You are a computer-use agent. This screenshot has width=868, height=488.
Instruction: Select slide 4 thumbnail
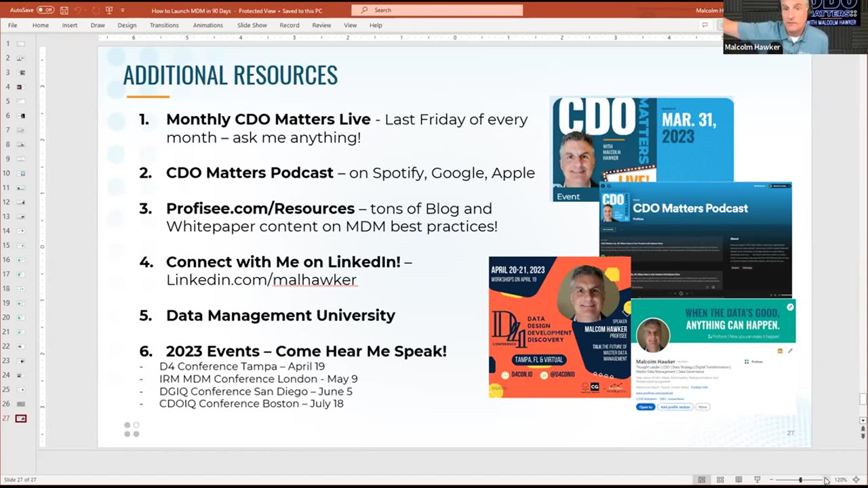21,87
